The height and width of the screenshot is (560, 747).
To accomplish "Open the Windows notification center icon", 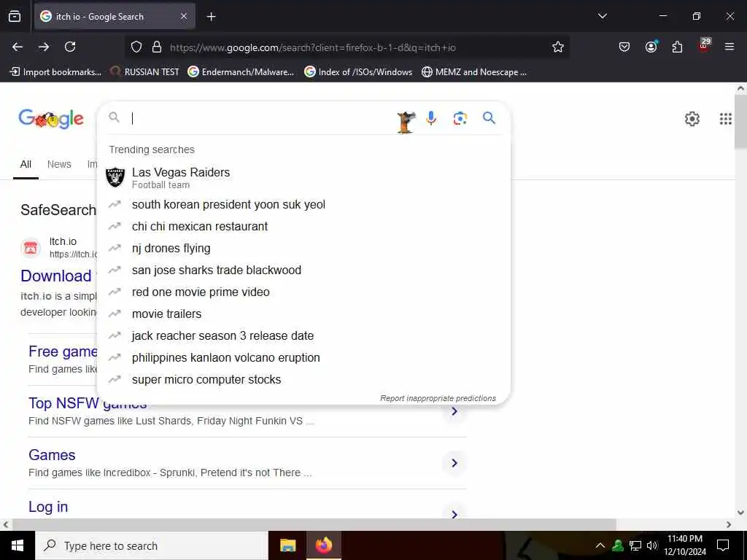I will click(x=723, y=545).
